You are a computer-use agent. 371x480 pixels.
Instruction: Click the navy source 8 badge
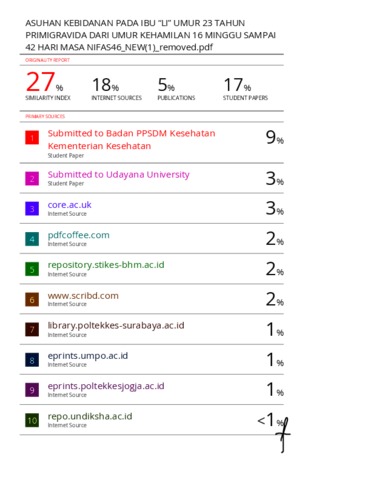(32, 360)
